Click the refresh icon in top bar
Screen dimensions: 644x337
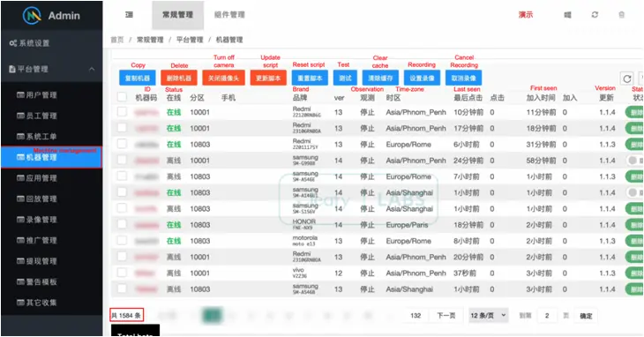(595, 15)
